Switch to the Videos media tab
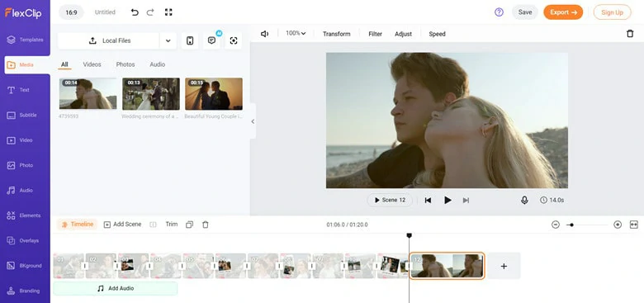The image size is (644, 303). click(x=92, y=64)
